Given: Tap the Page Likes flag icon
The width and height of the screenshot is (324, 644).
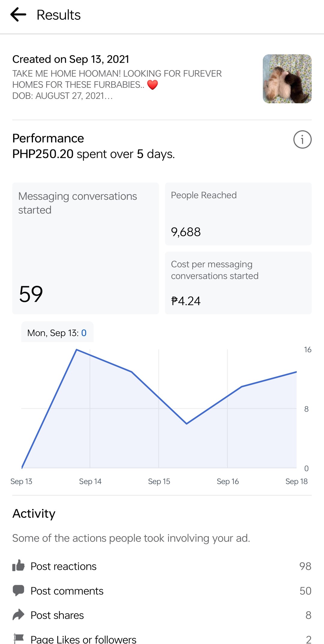Looking at the screenshot, I should pyautogui.click(x=18, y=638).
